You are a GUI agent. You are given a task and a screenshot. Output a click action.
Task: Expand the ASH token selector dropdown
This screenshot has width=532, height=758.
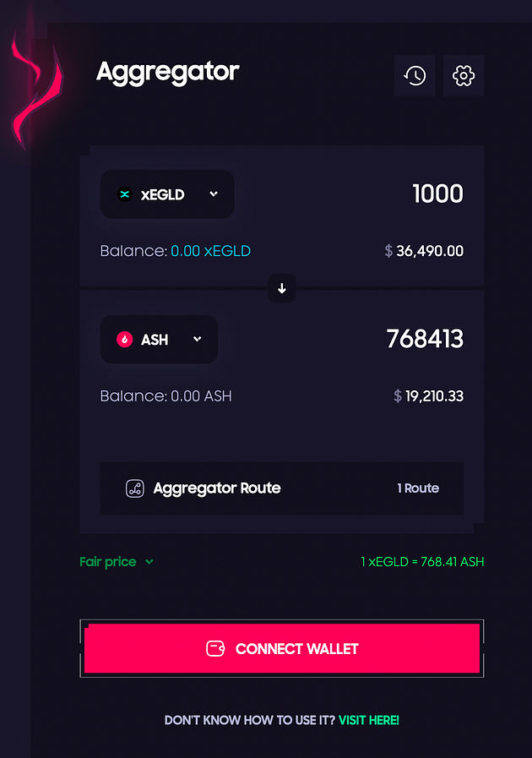tap(197, 340)
